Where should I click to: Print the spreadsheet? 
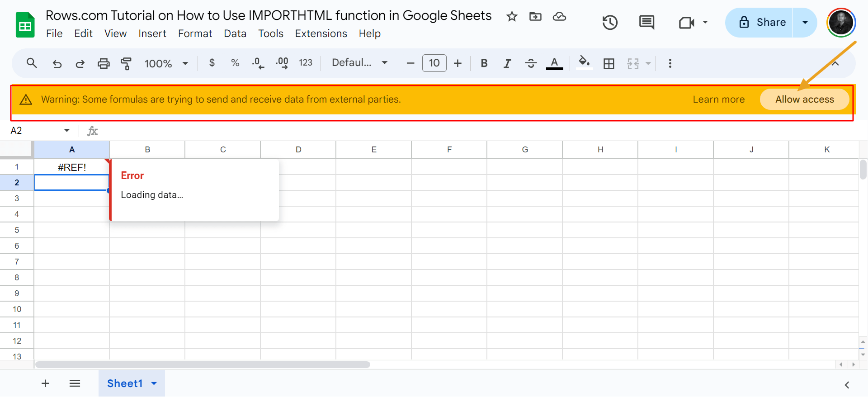click(x=104, y=64)
